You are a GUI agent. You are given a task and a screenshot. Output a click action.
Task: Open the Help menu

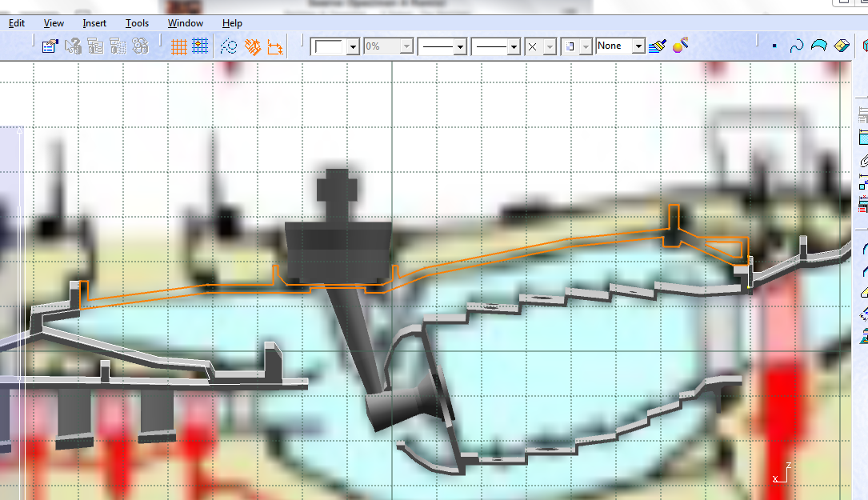[232, 23]
